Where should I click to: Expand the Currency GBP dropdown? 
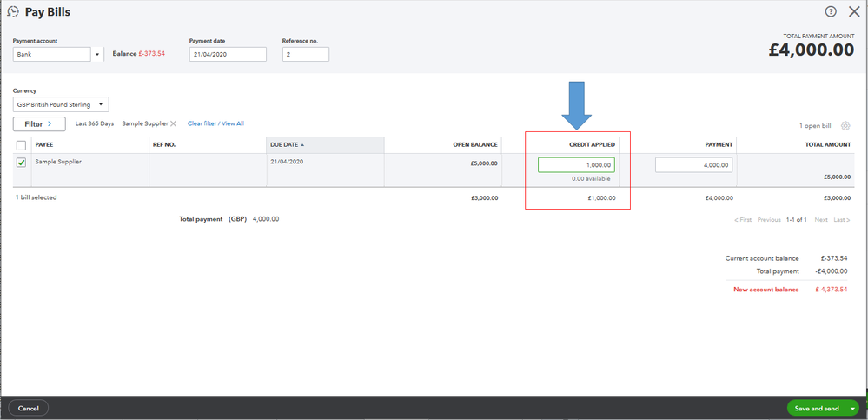(x=61, y=104)
